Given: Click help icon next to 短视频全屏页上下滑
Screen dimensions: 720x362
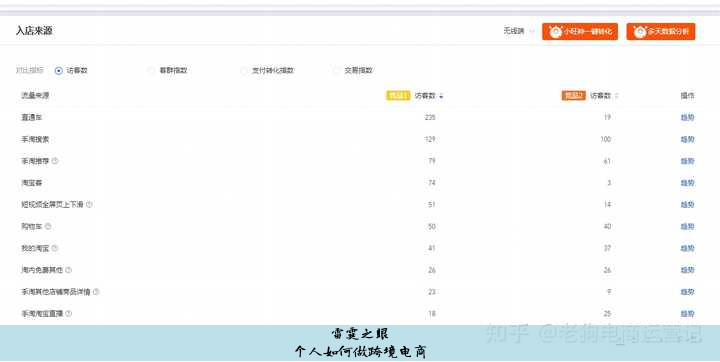Looking at the screenshot, I should (x=89, y=204).
